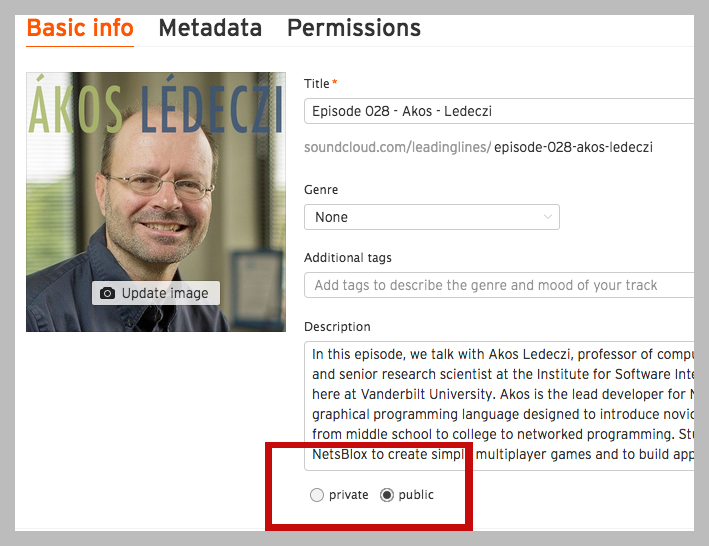Click the public label text

coord(416,495)
